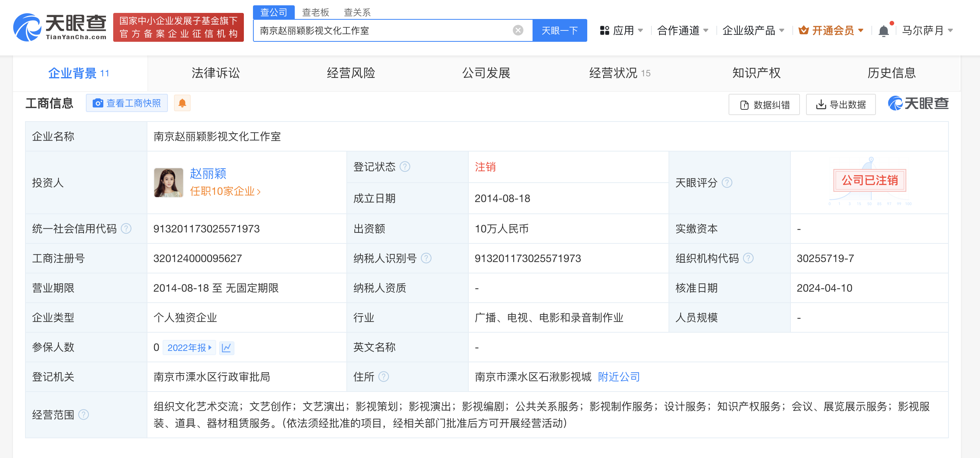The height and width of the screenshot is (458, 980).
Task: Switch to the 查老板 search tab
Action: 315,12
